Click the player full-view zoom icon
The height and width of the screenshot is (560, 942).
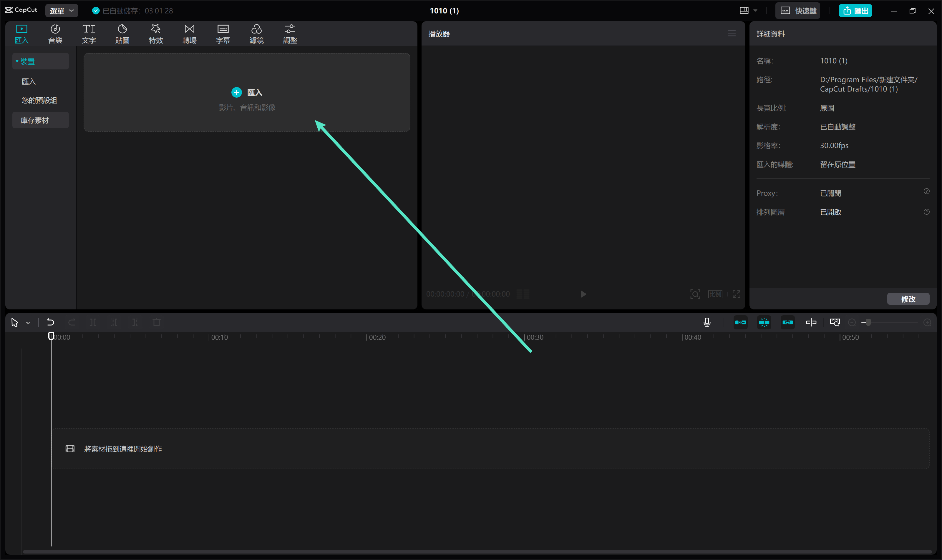tap(695, 294)
